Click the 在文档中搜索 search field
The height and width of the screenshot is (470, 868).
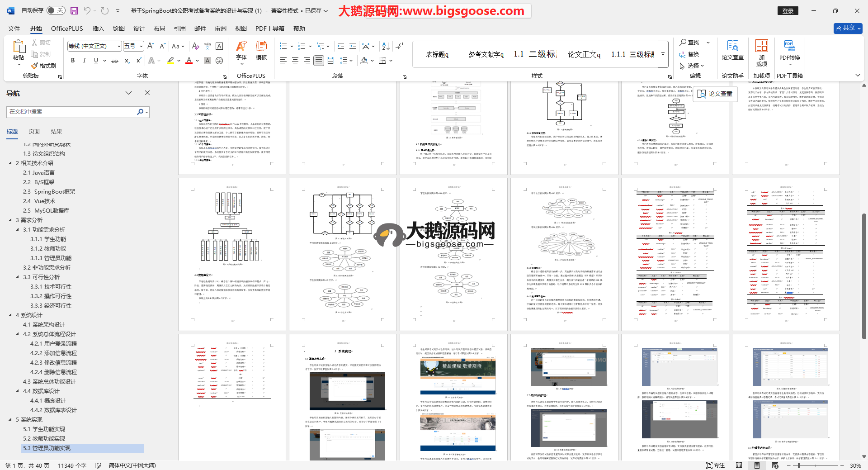72,112
